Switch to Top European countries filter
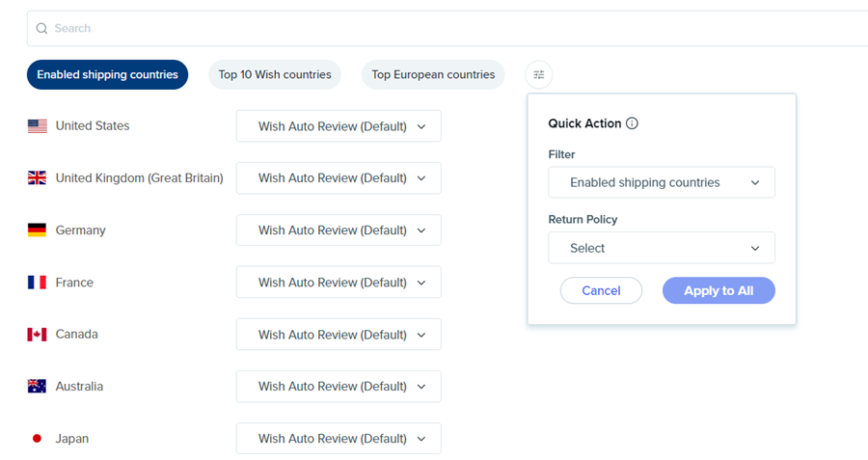The height and width of the screenshot is (460, 868). [433, 74]
